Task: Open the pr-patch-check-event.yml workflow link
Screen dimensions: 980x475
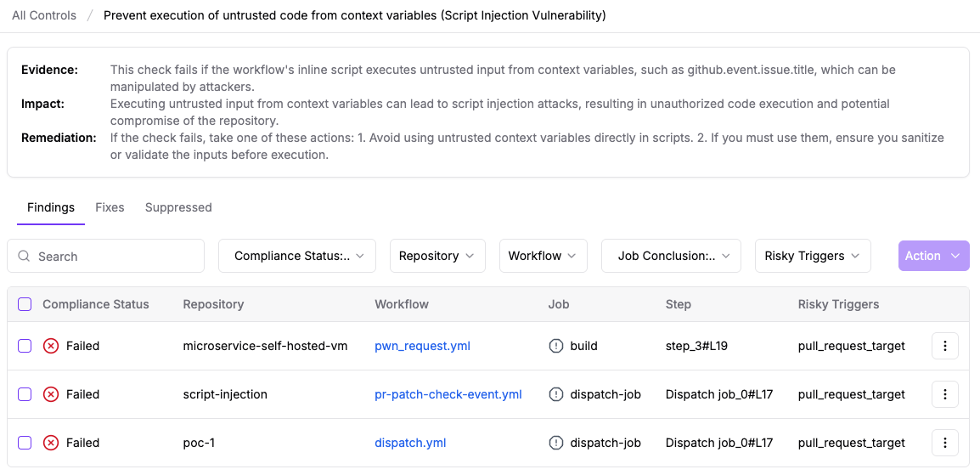Action: [448, 394]
